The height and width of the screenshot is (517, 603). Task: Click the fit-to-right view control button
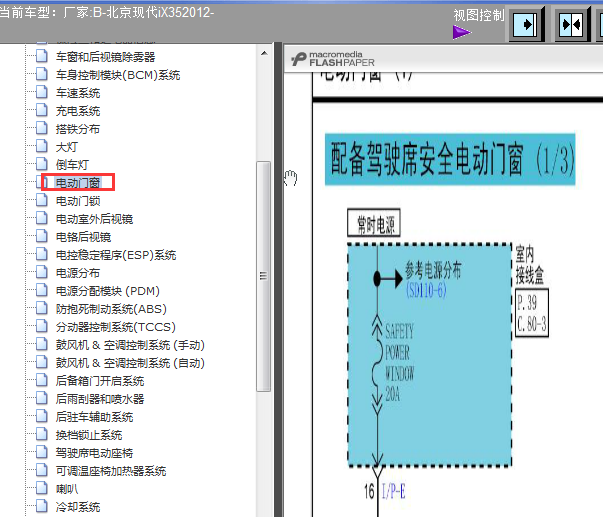[527, 25]
